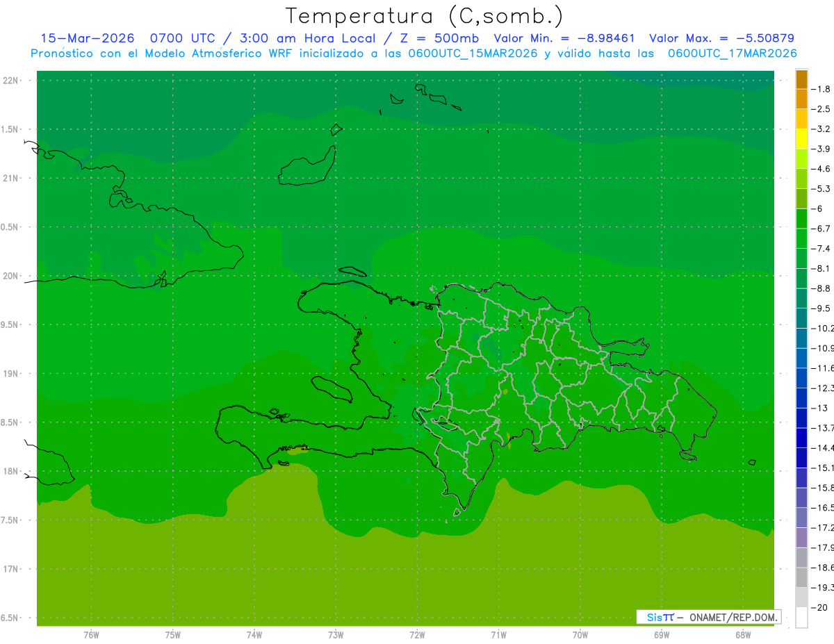834x644 pixels.
Task: Click the "-7.4" color scale value
Action: pyautogui.click(x=821, y=249)
